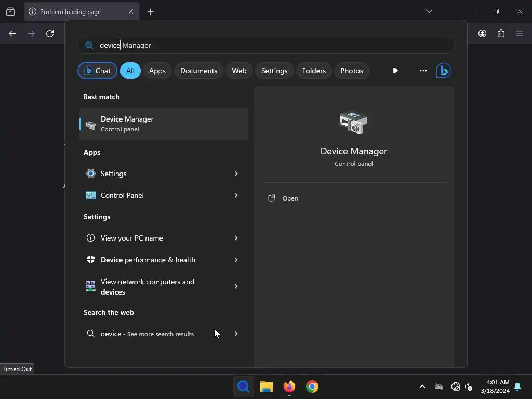The width and height of the screenshot is (532, 399).
Task: Open Device Manager best match result
Action: click(164, 124)
